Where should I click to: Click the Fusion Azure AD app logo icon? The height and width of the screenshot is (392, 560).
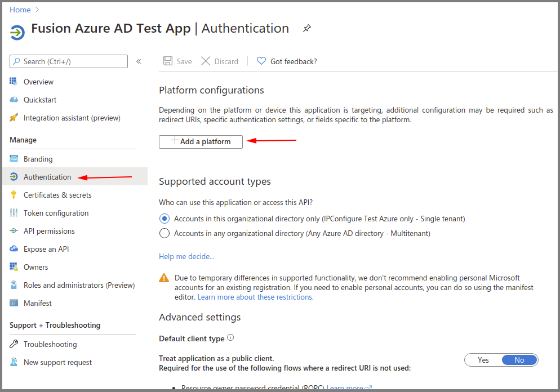(x=17, y=33)
